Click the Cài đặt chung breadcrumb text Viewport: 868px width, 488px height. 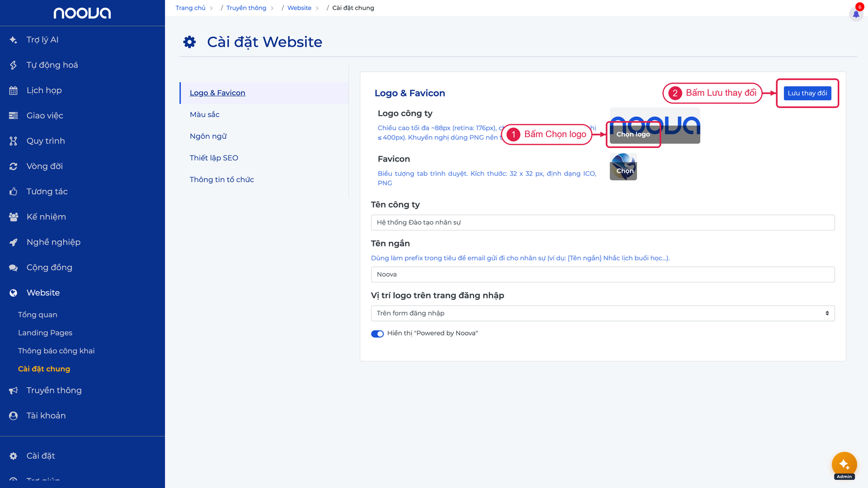click(x=353, y=8)
